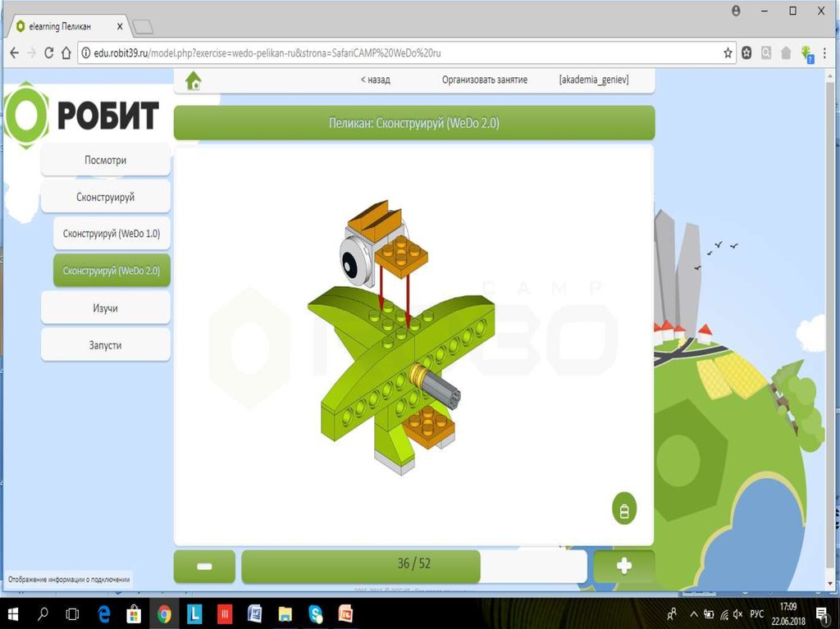Reload the page with refresh icon
Screen dimensions: 840x629
click(48, 52)
